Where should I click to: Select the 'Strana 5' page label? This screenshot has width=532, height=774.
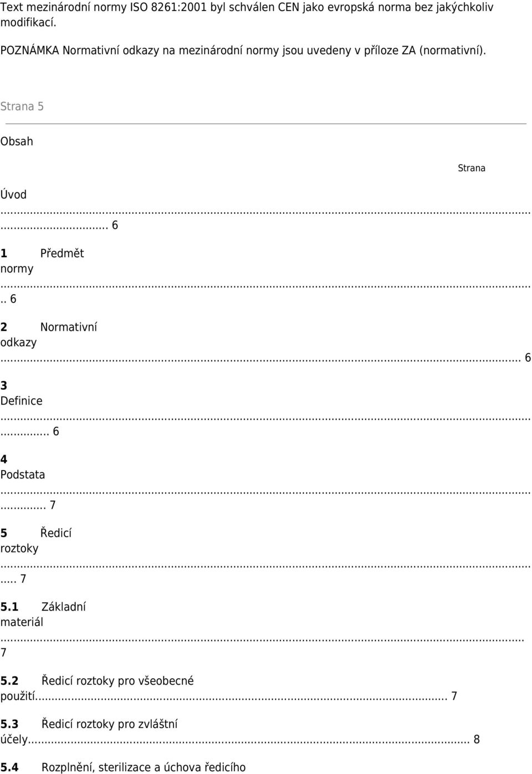tap(22, 106)
